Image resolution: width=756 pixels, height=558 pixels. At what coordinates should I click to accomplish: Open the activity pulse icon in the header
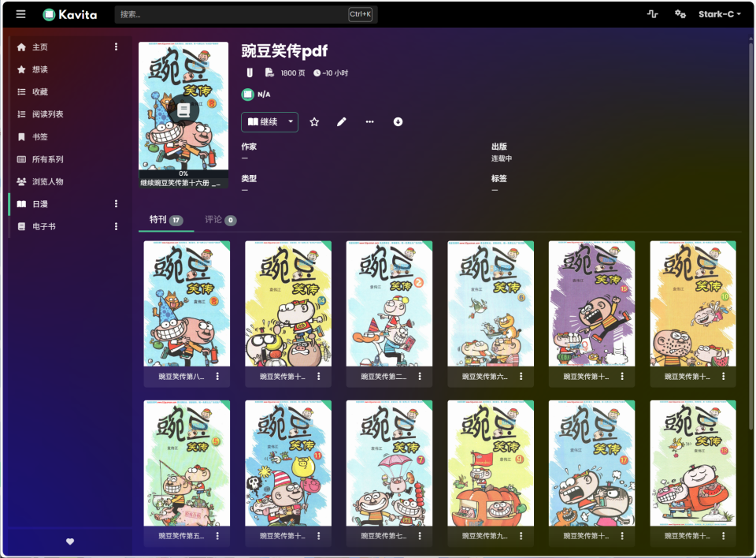click(652, 14)
